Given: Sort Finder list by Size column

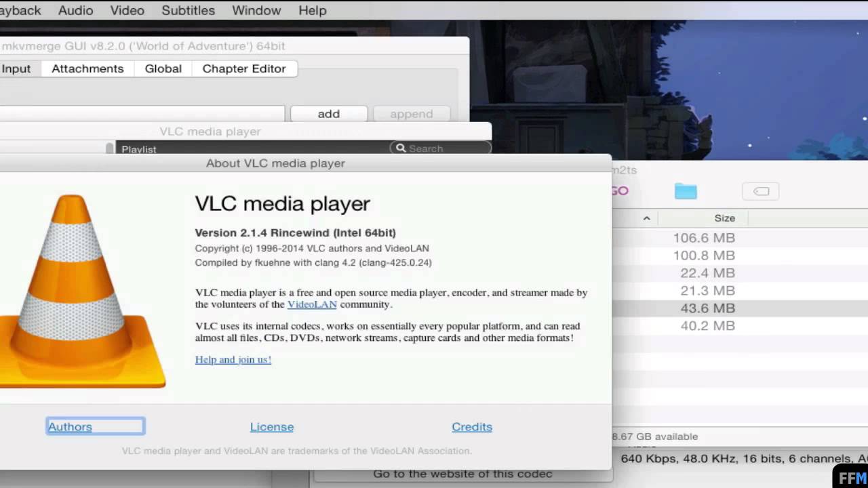Looking at the screenshot, I should 724,218.
